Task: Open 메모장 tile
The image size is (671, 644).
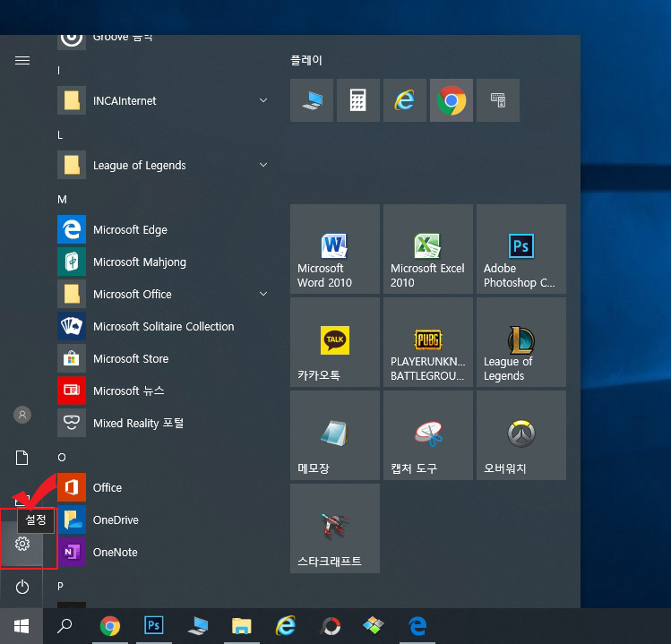Action: [335, 435]
